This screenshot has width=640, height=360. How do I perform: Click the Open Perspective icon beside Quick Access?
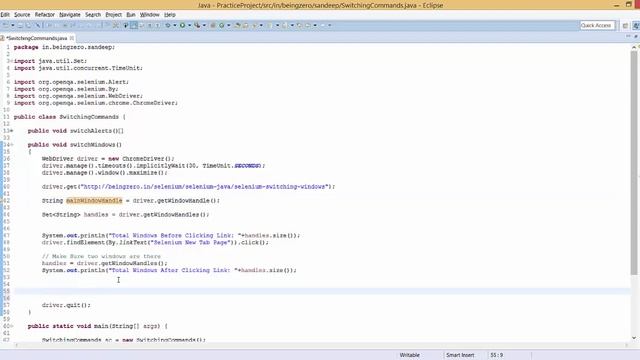(625, 25)
